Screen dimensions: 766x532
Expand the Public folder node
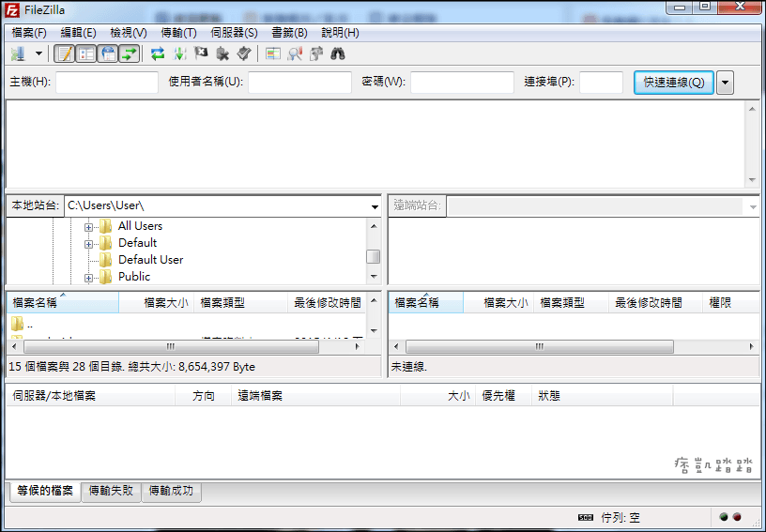[x=88, y=279]
